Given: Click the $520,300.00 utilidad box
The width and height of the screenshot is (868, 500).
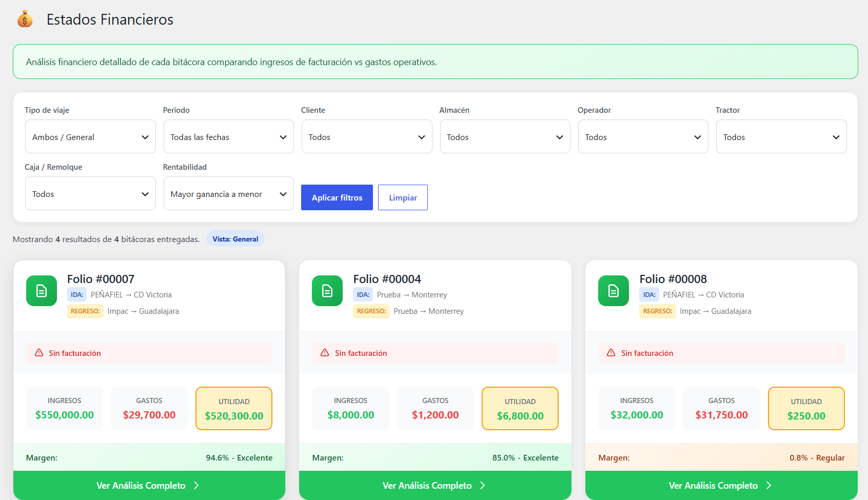Looking at the screenshot, I should [x=234, y=408].
